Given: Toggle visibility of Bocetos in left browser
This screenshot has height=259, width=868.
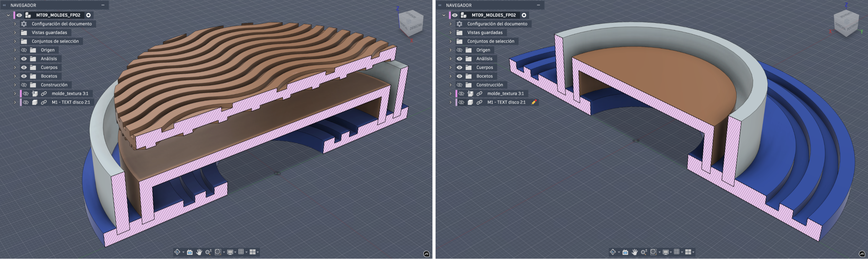Looking at the screenshot, I should tap(24, 76).
